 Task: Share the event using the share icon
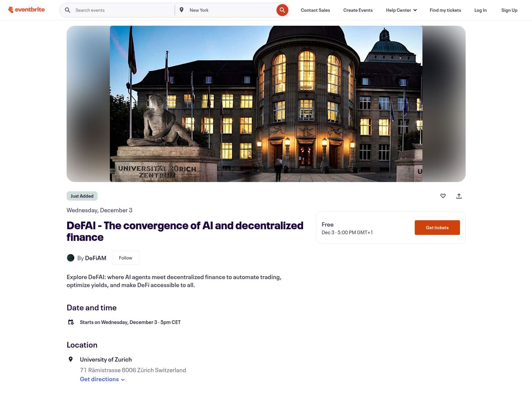tap(459, 196)
